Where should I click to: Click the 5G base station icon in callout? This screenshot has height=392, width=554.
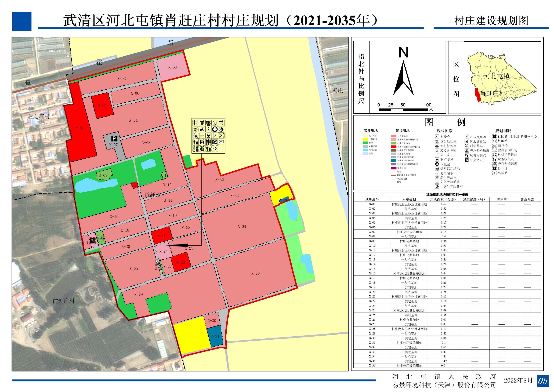[x=215, y=148]
